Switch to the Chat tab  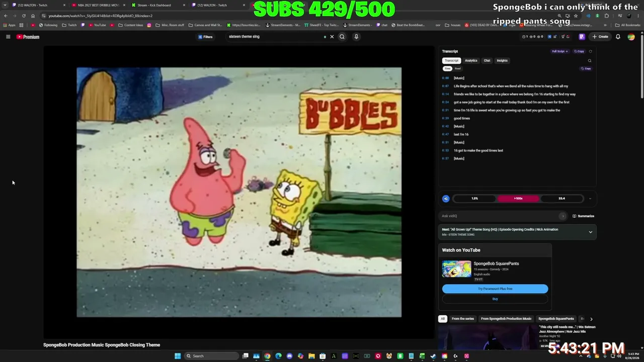point(487,60)
